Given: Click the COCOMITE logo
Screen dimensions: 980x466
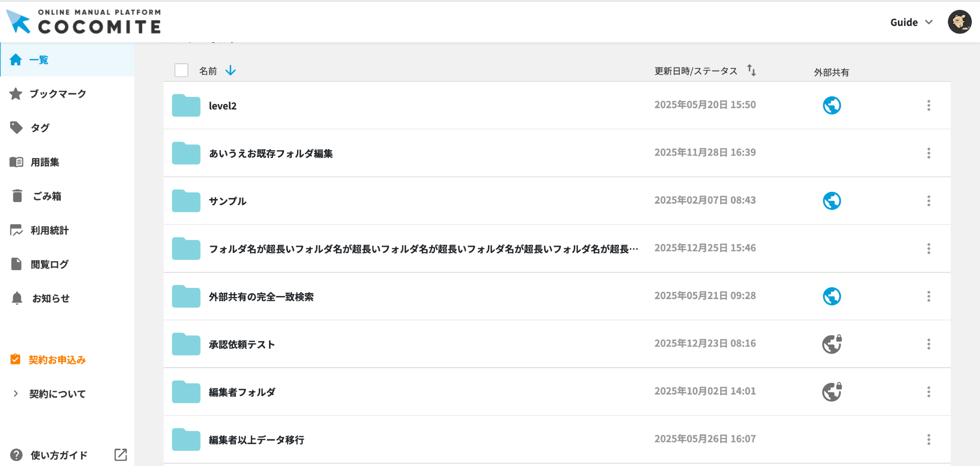Looking at the screenshot, I should click(x=84, y=21).
